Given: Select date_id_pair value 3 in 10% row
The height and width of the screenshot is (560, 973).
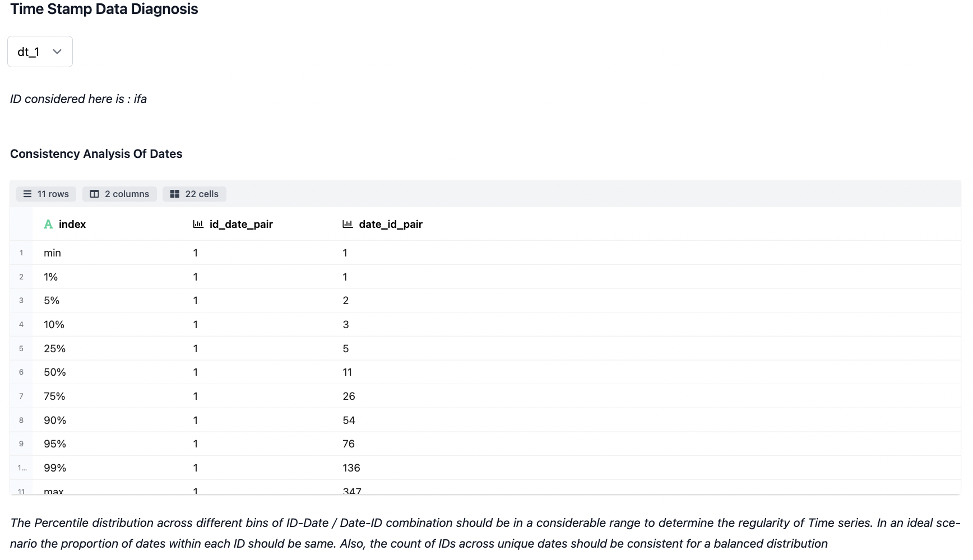Looking at the screenshot, I should [x=346, y=324].
